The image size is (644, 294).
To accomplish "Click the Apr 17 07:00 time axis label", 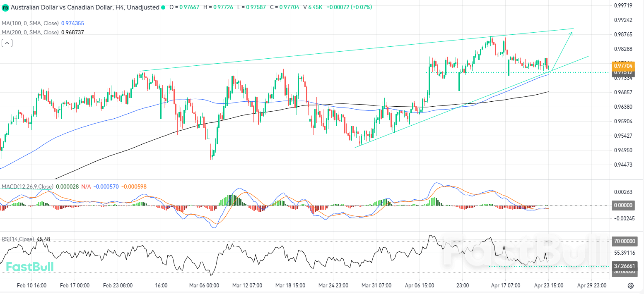I will [x=505, y=286].
